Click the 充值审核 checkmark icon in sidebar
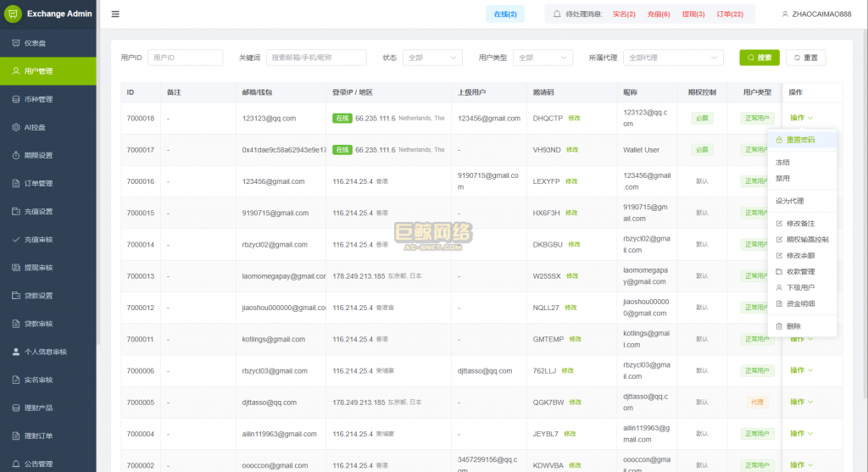The image size is (868, 472). [15, 239]
